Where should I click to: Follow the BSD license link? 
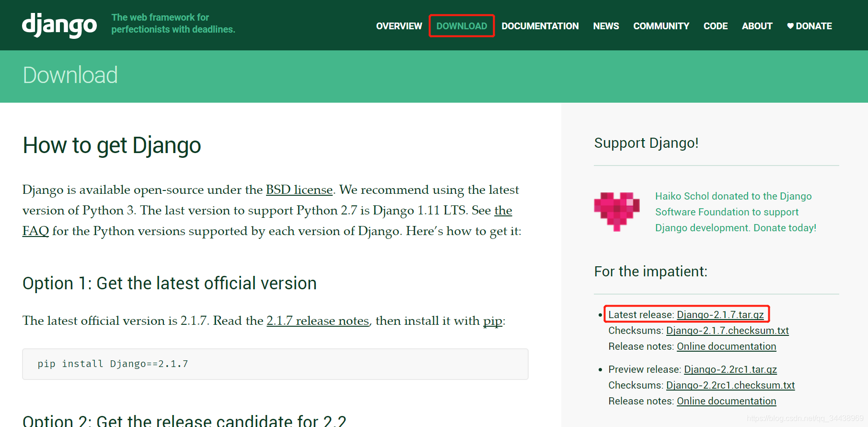pos(299,190)
